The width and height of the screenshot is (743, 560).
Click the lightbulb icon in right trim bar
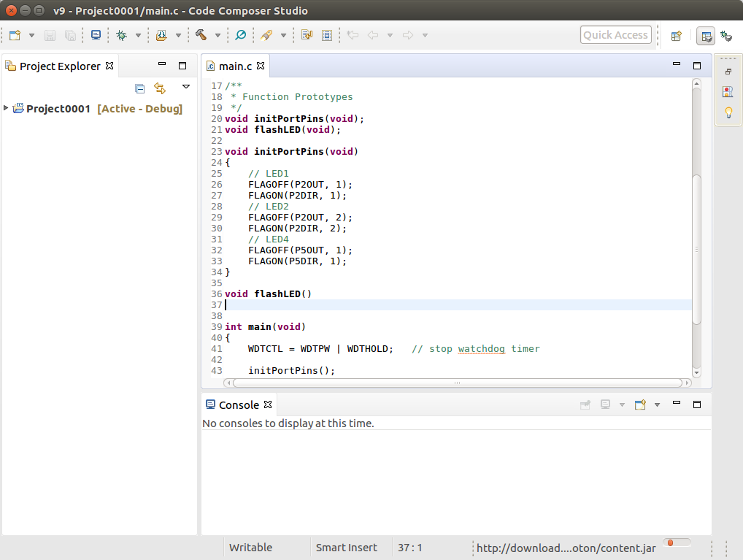tap(727, 112)
